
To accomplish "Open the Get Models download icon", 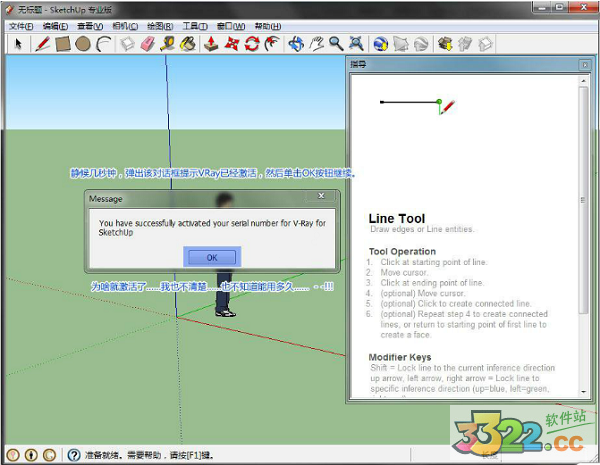I will pos(445,44).
